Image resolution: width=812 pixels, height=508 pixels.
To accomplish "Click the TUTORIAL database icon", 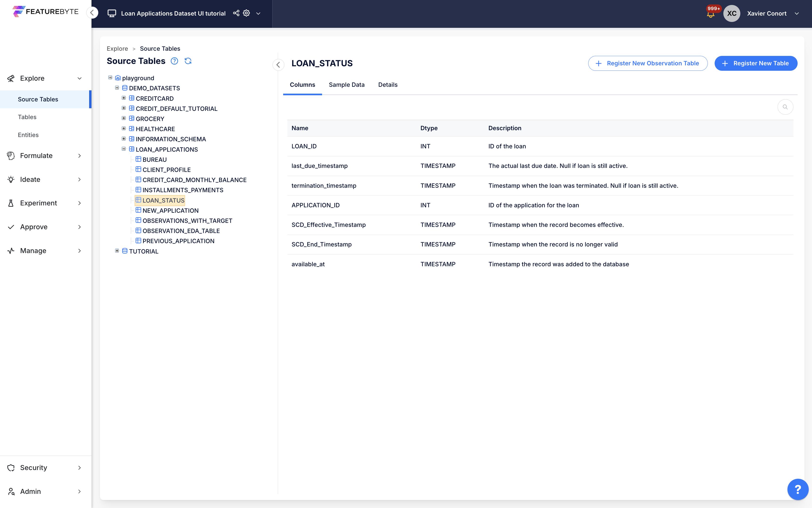I will click(124, 251).
